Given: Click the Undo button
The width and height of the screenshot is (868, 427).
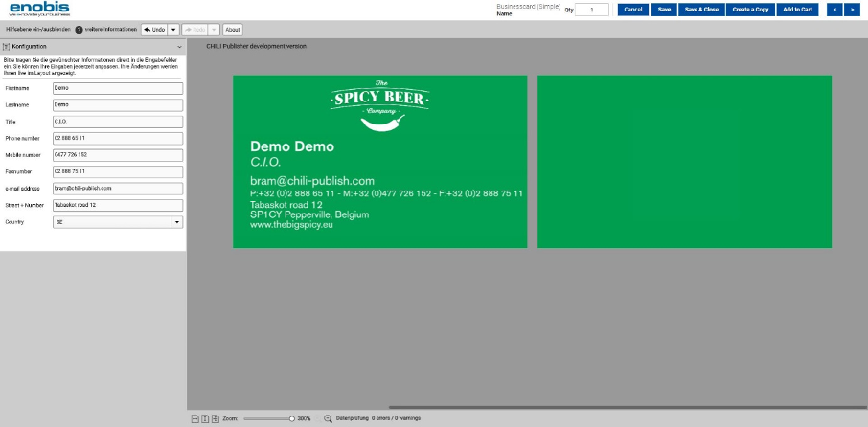Looking at the screenshot, I should point(154,30).
